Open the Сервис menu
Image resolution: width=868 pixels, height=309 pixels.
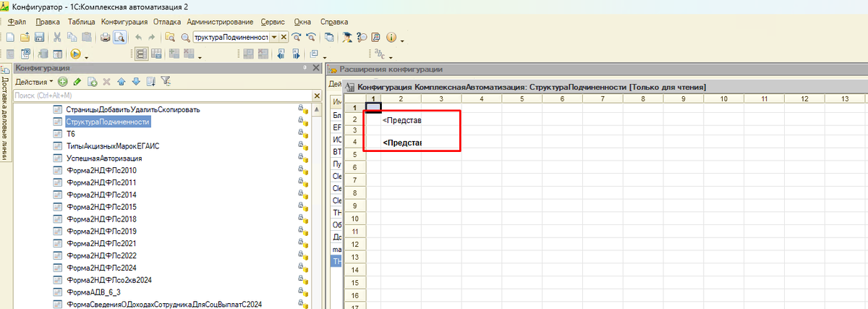coord(272,22)
